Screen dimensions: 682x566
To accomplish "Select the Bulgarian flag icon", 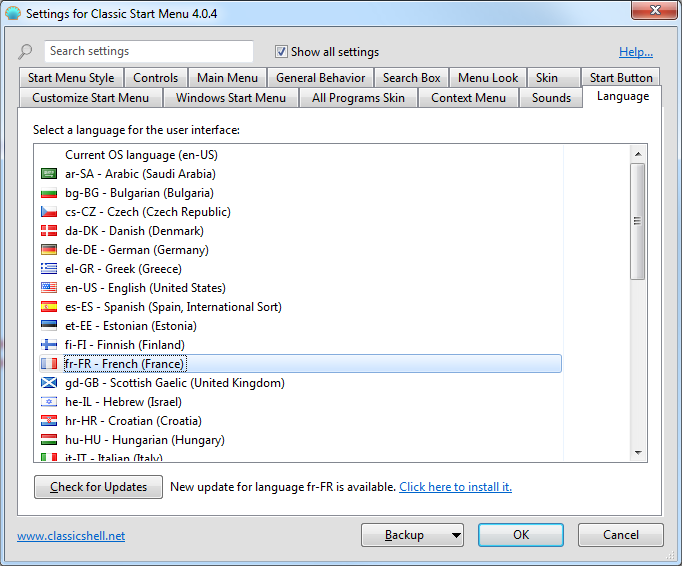I will (48, 193).
